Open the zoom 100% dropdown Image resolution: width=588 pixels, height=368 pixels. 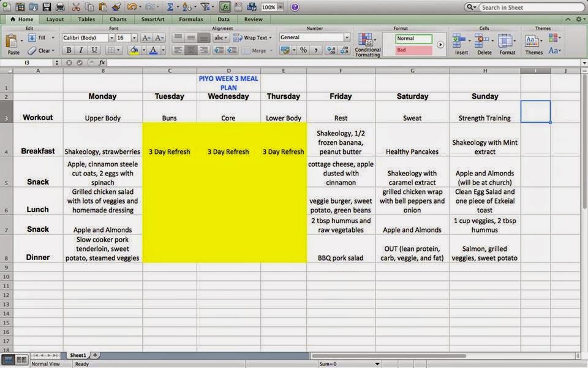(x=281, y=7)
